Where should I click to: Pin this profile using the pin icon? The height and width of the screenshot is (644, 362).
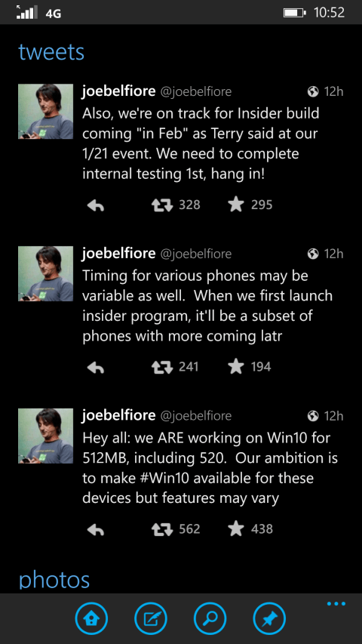[269, 618]
